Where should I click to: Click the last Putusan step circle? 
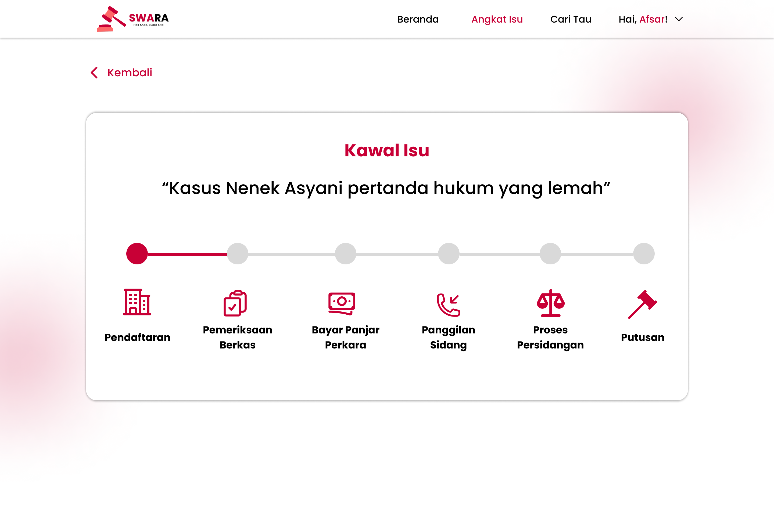point(644,254)
